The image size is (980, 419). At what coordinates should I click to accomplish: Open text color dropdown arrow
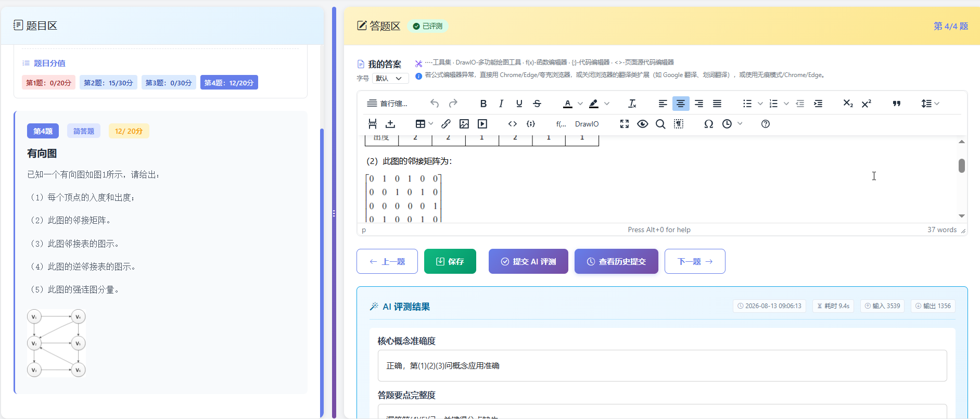[x=580, y=104]
